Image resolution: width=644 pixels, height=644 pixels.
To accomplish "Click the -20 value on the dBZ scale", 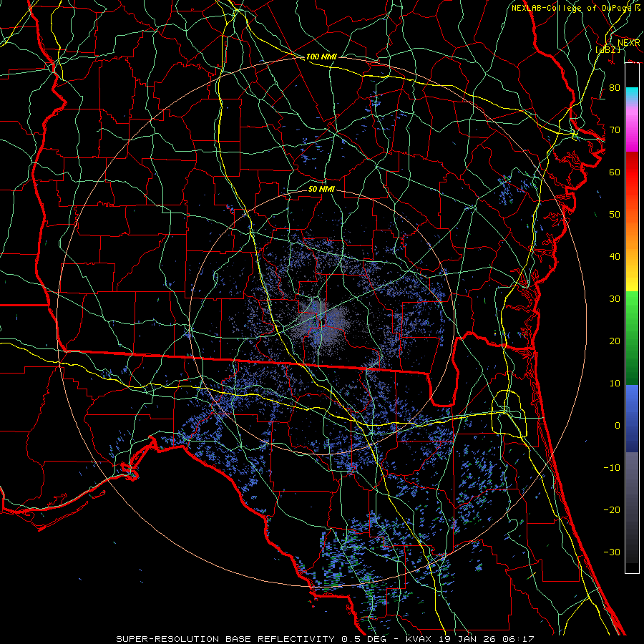I will click(612, 509).
